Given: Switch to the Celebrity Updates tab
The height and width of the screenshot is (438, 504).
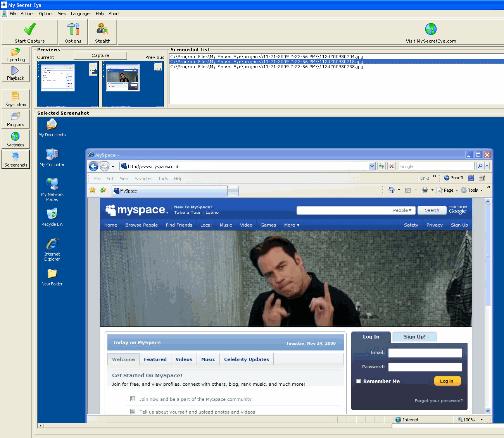Looking at the screenshot, I should pyautogui.click(x=247, y=359).
